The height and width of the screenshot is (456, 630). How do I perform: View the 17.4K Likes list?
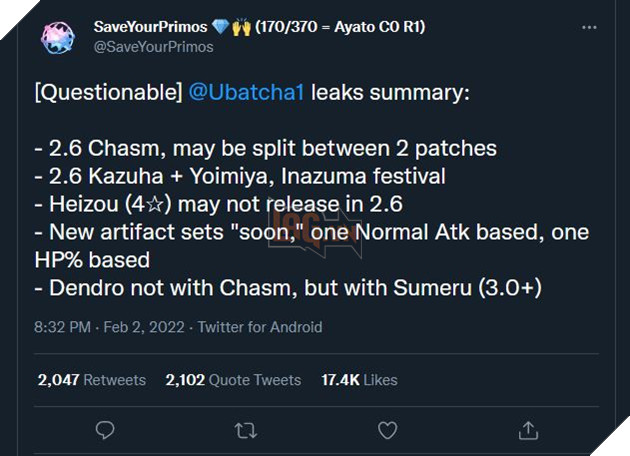click(x=359, y=380)
